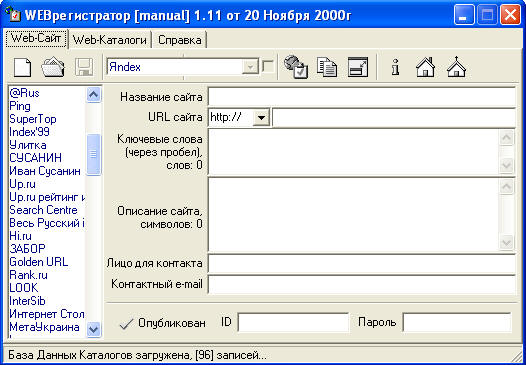The width and height of the screenshot is (526, 365).
Task: Select LOOK in the catalog list
Action: pos(24,288)
